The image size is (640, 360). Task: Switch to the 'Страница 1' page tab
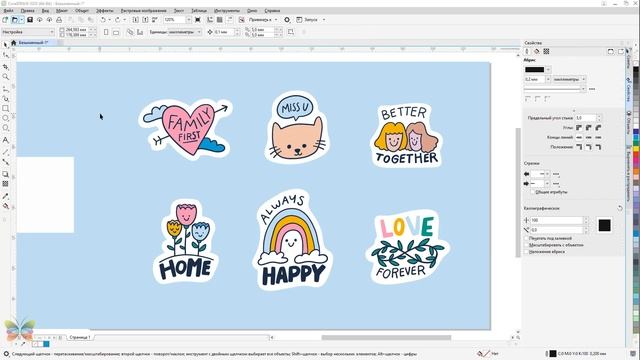[x=79, y=338]
